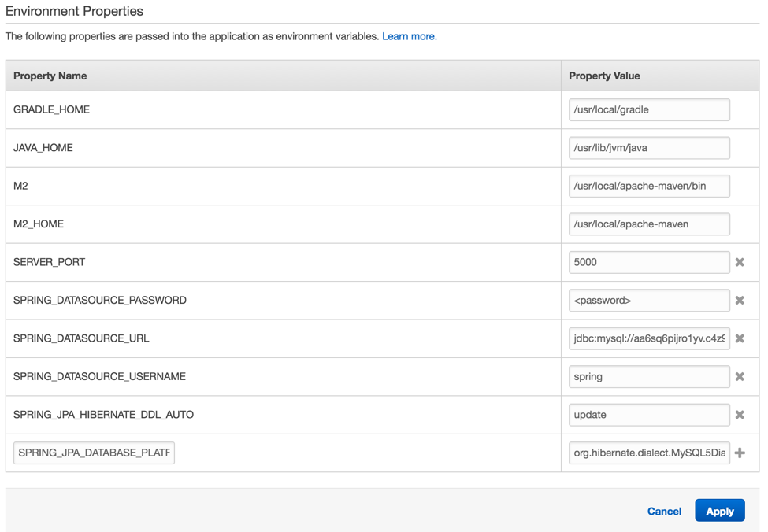Edit the org.hibernate.dialect value field

649,453
